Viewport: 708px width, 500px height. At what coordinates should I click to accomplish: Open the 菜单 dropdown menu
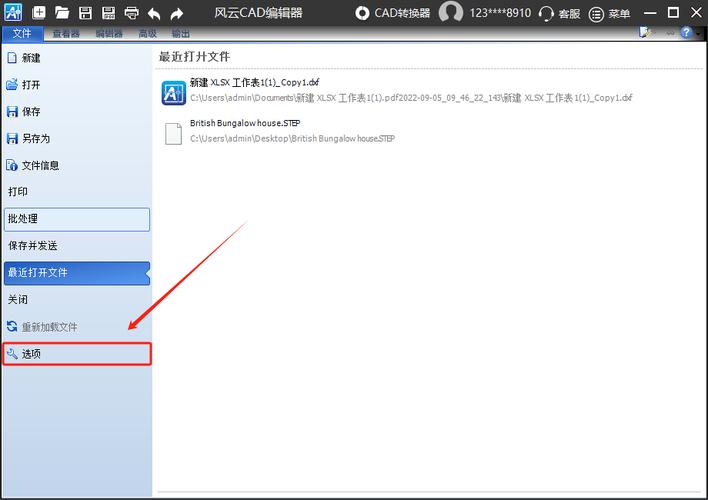pyautogui.click(x=610, y=13)
